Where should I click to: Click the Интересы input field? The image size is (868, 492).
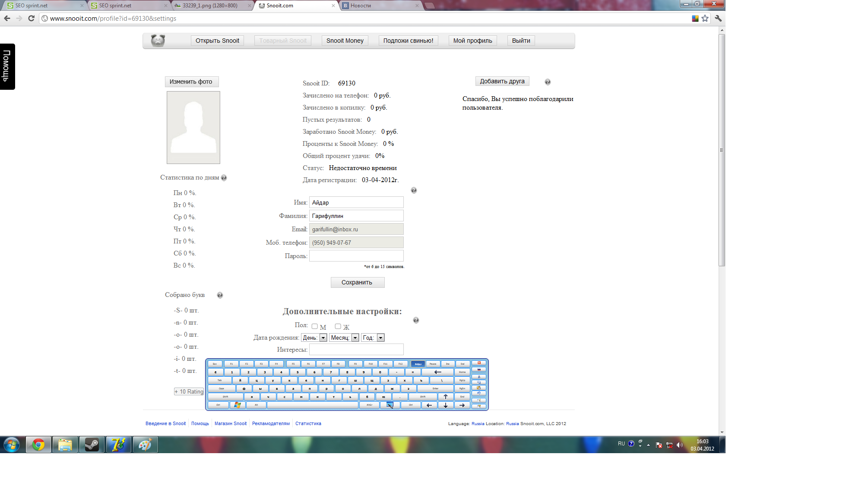point(356,350)
